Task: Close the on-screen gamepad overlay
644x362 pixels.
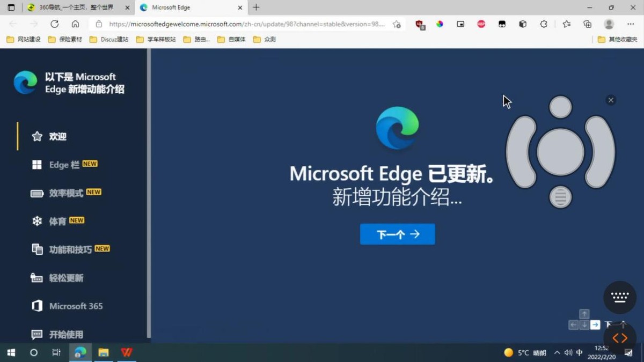Action: pyautogui.click(x=611, y=100)
